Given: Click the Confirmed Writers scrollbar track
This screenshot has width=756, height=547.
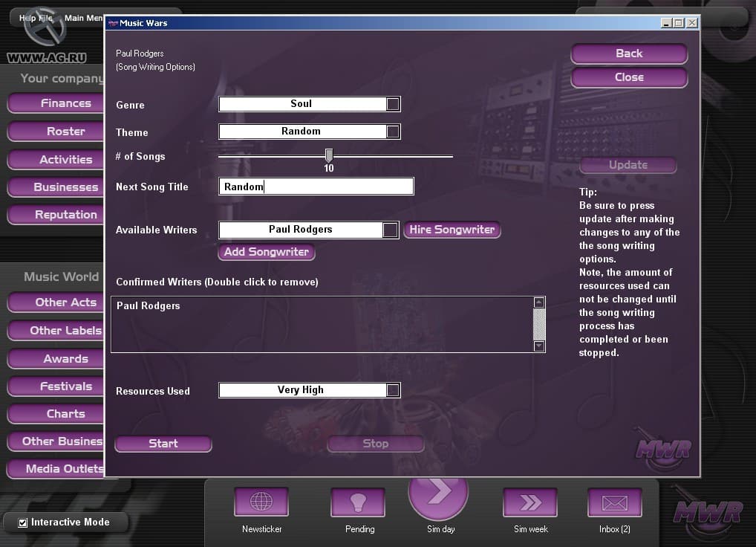Looking at the screenshot, I should coord(539,324).
